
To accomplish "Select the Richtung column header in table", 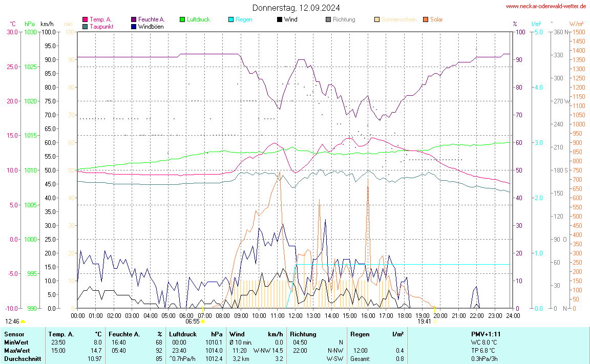I will point(303,334).
